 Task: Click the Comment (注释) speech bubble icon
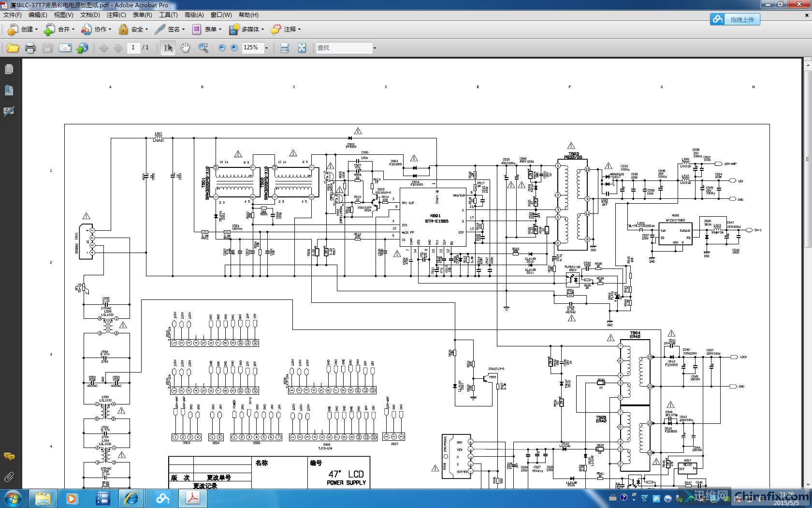pos(275,30)
